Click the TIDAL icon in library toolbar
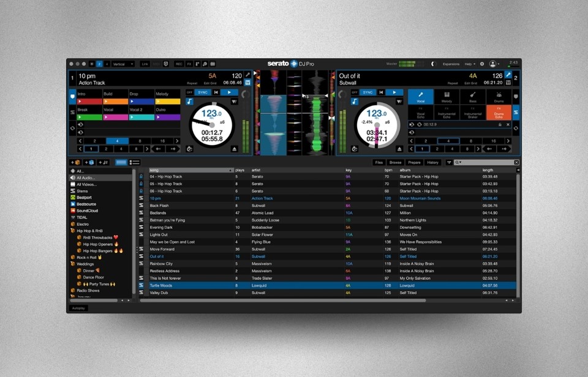Screen dimensions: 588x377 449,162
